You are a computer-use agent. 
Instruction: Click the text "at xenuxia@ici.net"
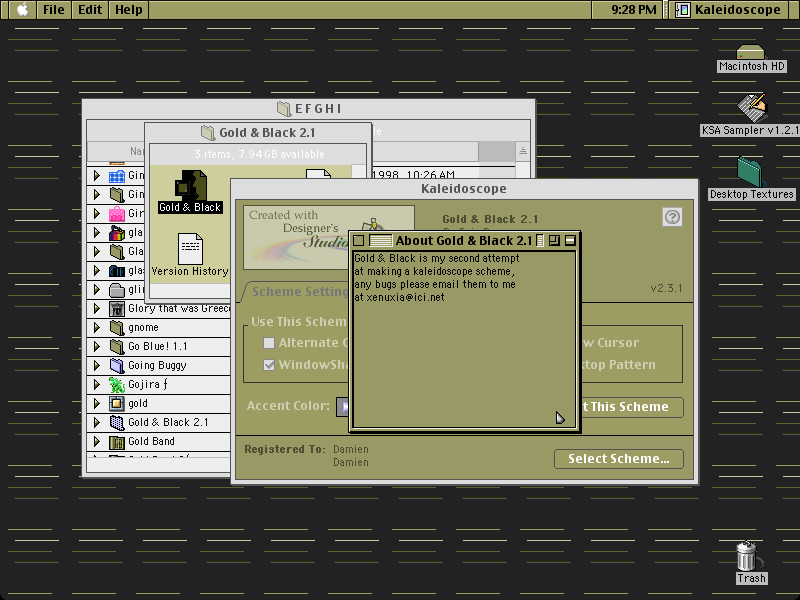click(x=399, y=297)
